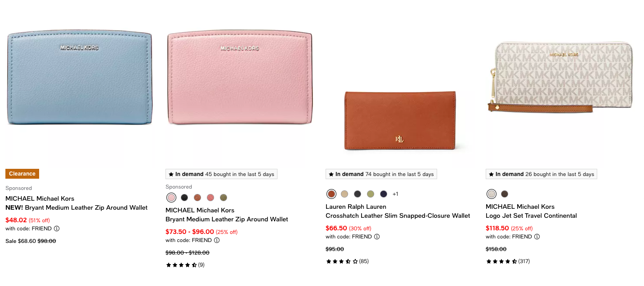Open the 9 reviews star rating
The height and width of the screenshot is (286, 644).
coord(185,265)
